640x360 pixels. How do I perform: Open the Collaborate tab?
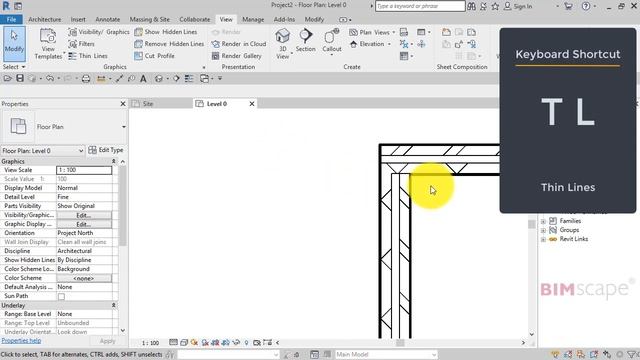[195, 19]
